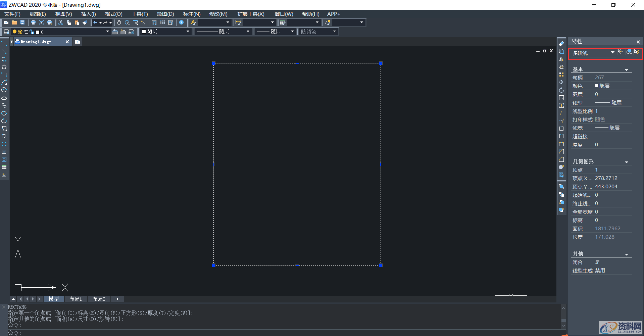Open the 多段线 object type dropdown
The image size is (644, 336).
(612, 52)
